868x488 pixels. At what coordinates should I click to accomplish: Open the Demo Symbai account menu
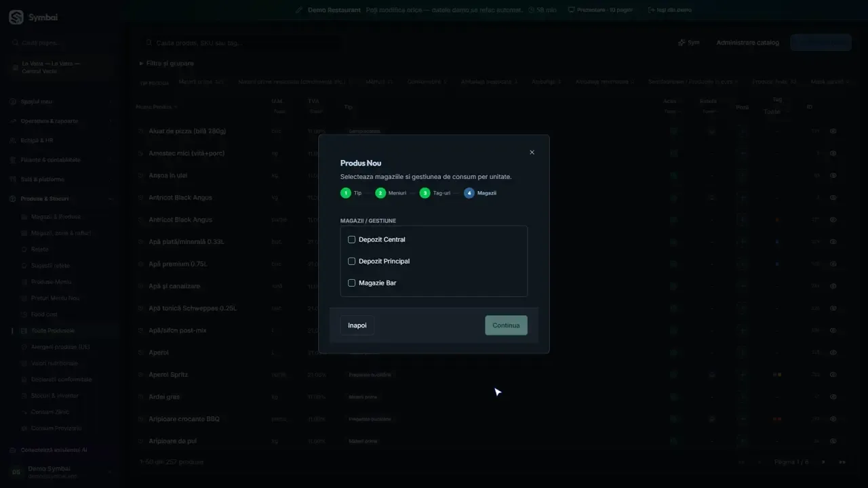tap(61, 472)
